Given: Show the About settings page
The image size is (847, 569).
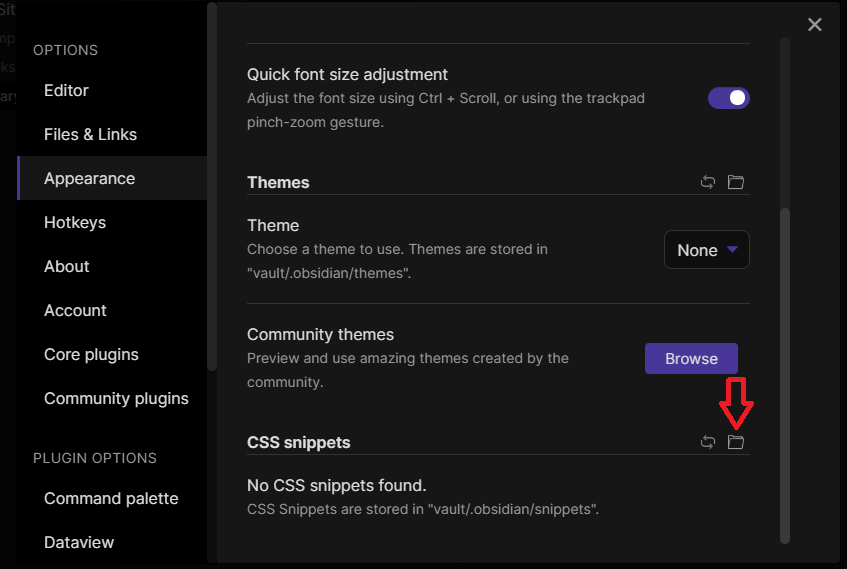Looking at the screenshot, I should 67,266.
